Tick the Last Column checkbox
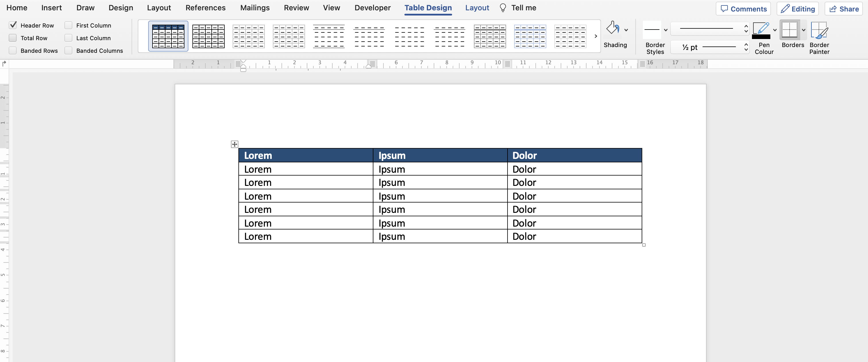This screenshot has width=868, height=362. point(68,38)
